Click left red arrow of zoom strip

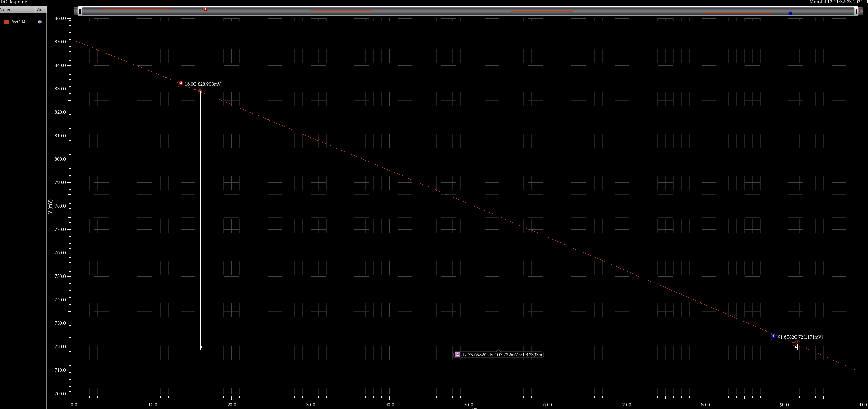tap(75, 11)
